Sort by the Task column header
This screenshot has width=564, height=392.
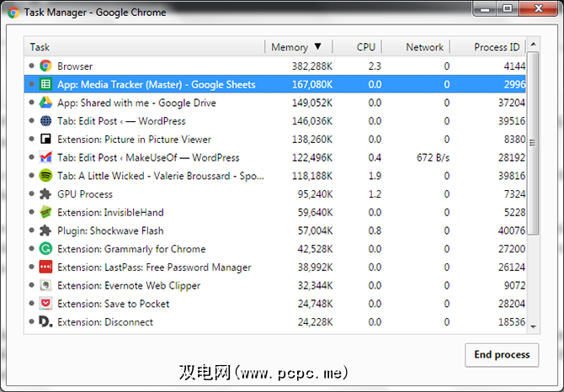[144, 47]
